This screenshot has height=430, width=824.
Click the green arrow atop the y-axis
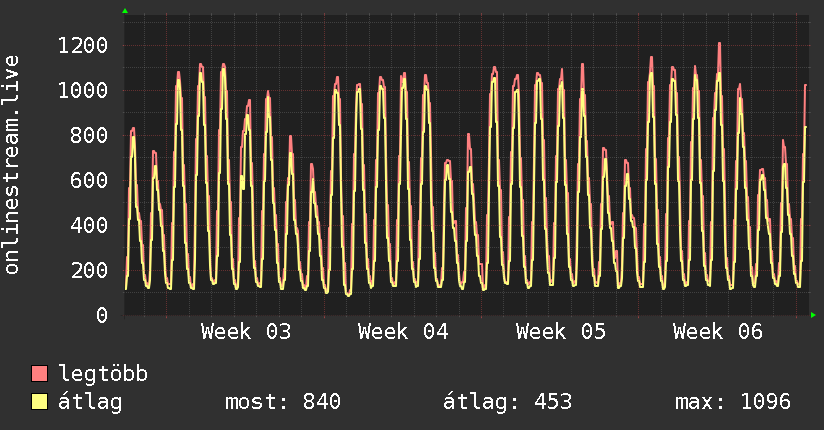[124, 10]
